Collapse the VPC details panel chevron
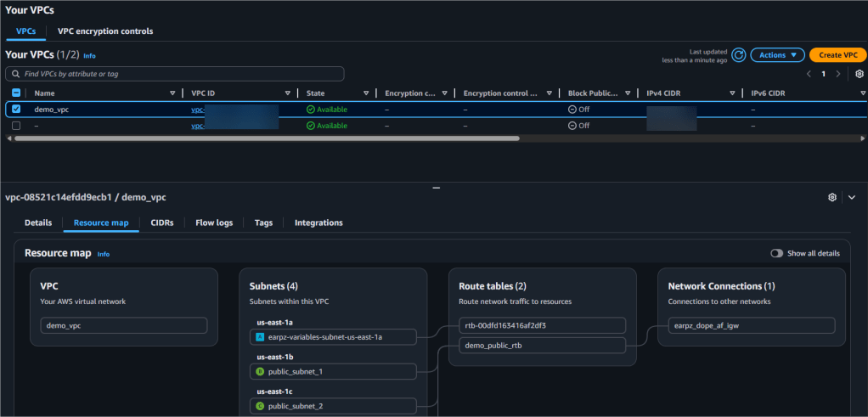This screenshot has height=417, width=868. pos(852,197)
